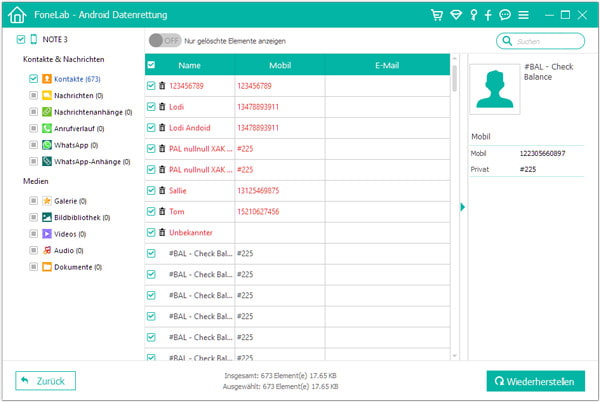Click the diamond icon in title bar
Image resolution: width=600 pixels, height=402 pixels.
click(x=455, y=15)
